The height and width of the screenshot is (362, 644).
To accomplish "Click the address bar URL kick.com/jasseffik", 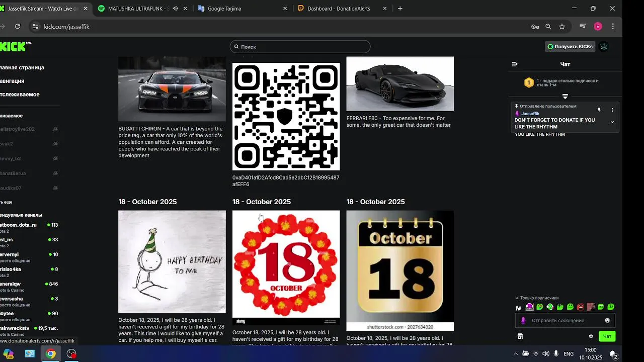I will [x=66, y=27].
